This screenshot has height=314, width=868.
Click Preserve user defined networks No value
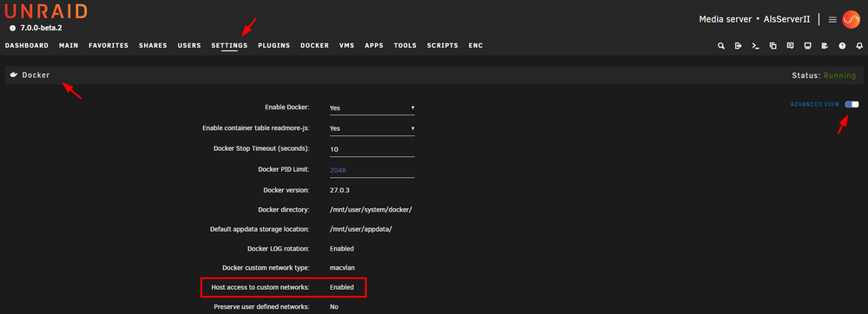pyautogui.click(x=334, y=307)
